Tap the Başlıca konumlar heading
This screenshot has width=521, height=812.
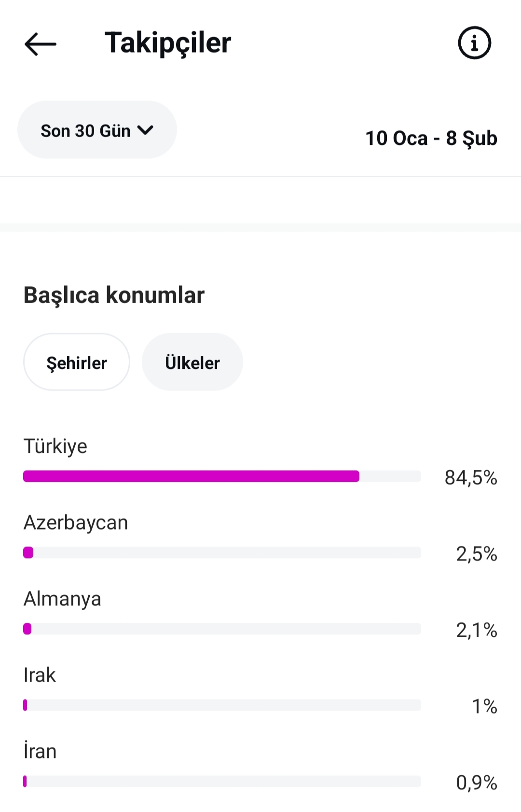tap(114, 295)
